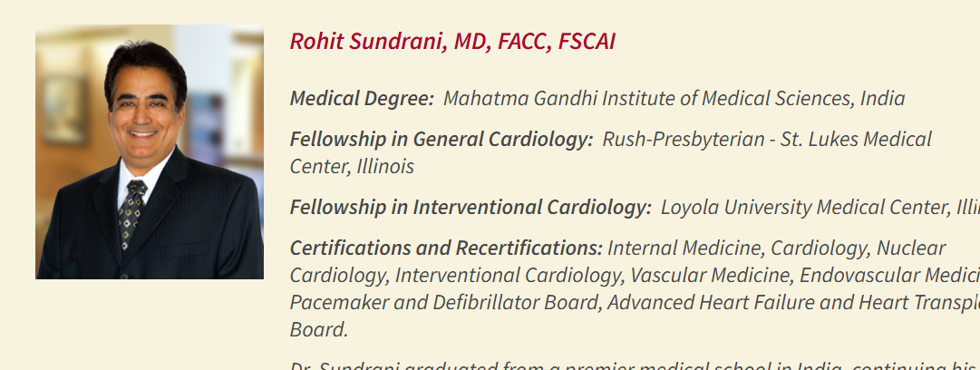Screen dimensions: 980x370
Task: Click the final "Board." word
Action: [319, 330]
